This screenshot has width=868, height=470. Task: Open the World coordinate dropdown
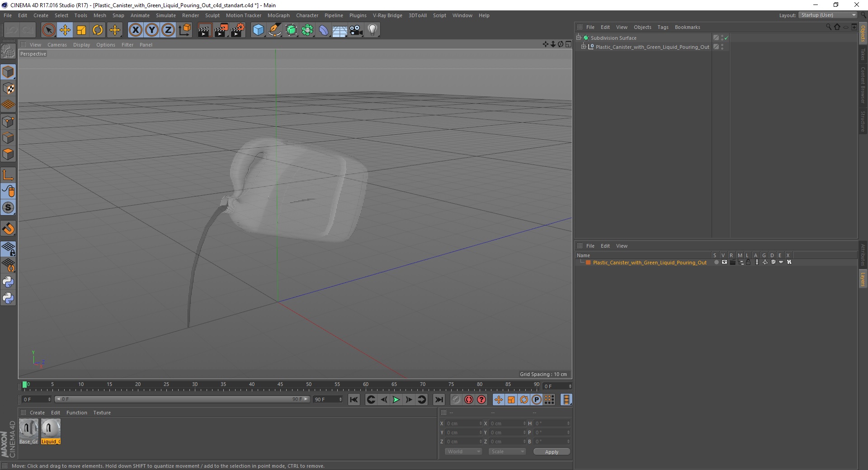coord(463,451)
